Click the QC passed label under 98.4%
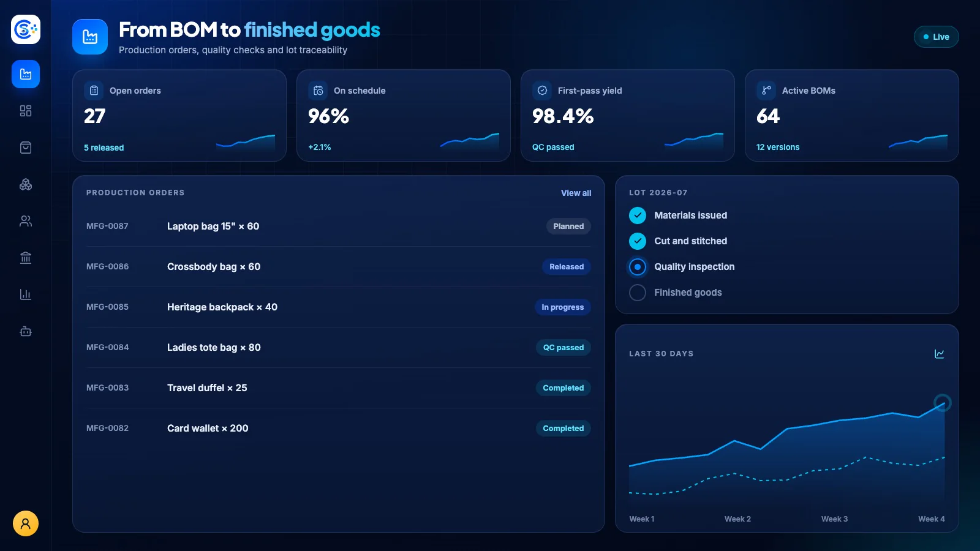 pyautogui.click(x=553, y=147)
